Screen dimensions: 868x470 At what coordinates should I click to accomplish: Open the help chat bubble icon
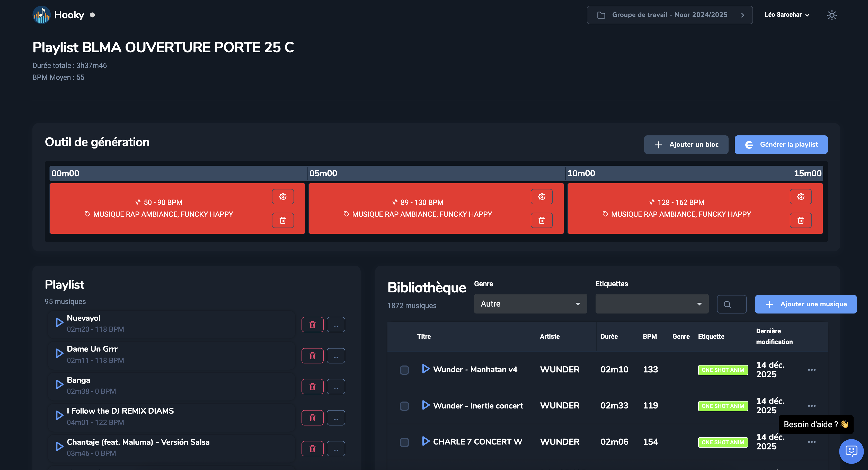[x=851, y=451]
